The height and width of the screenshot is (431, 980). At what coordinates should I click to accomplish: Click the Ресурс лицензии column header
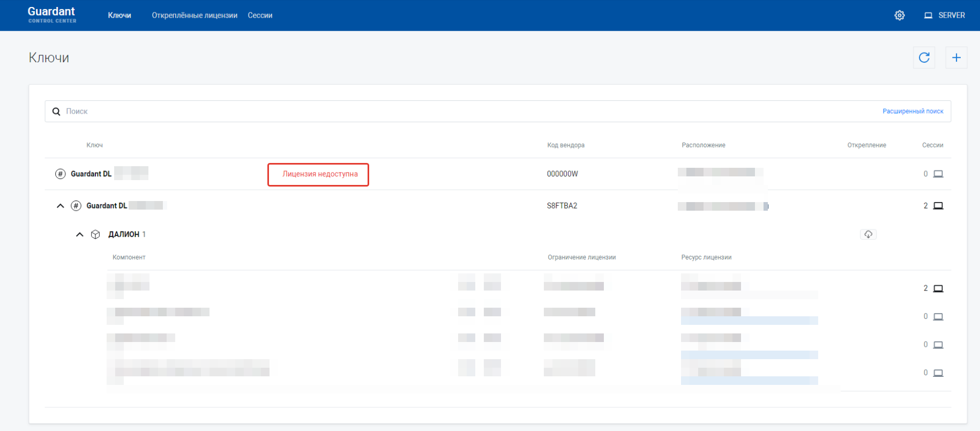click(706, 257)
